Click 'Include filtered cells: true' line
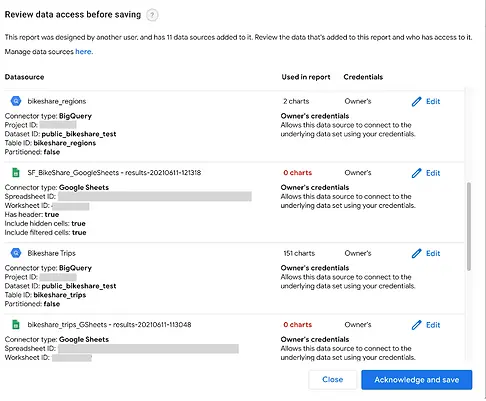This screenshot has width=486, height=401. [x=45, y=232]
